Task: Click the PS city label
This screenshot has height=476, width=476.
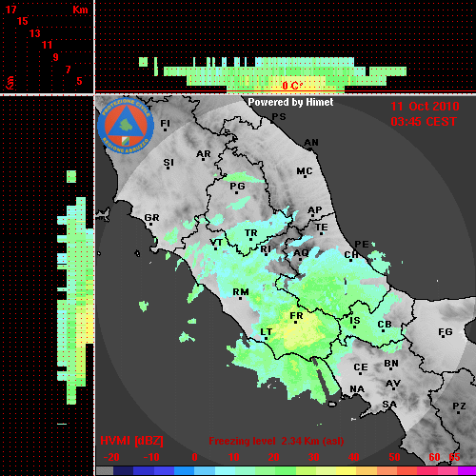Action: pyautogui.click(x=279, y=117)
